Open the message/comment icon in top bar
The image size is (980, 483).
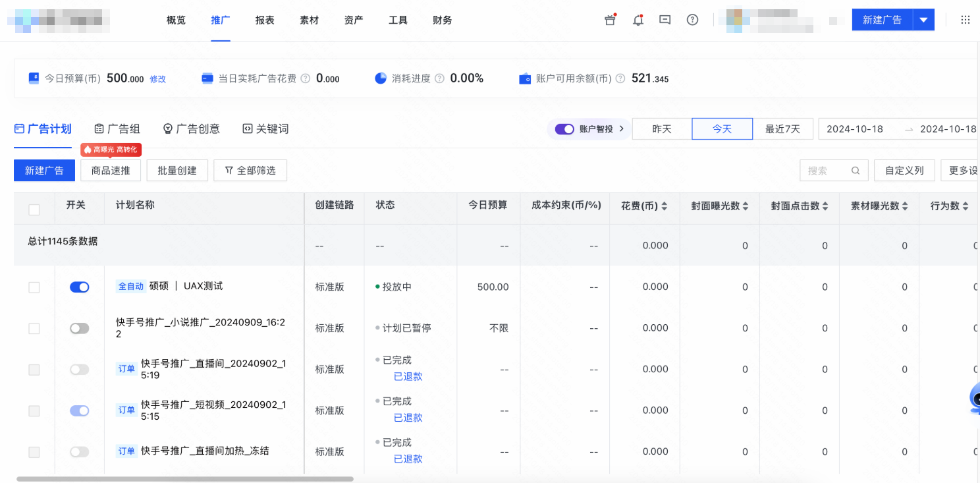(665, 20)
